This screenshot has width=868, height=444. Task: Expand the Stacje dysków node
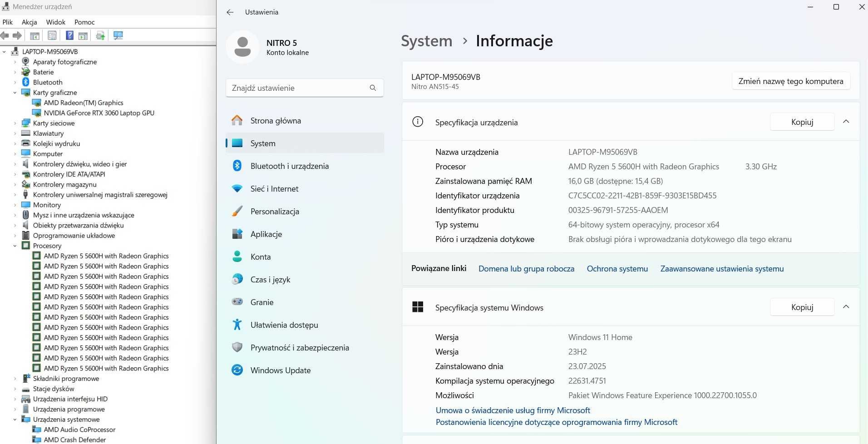(x=15, y=389)
